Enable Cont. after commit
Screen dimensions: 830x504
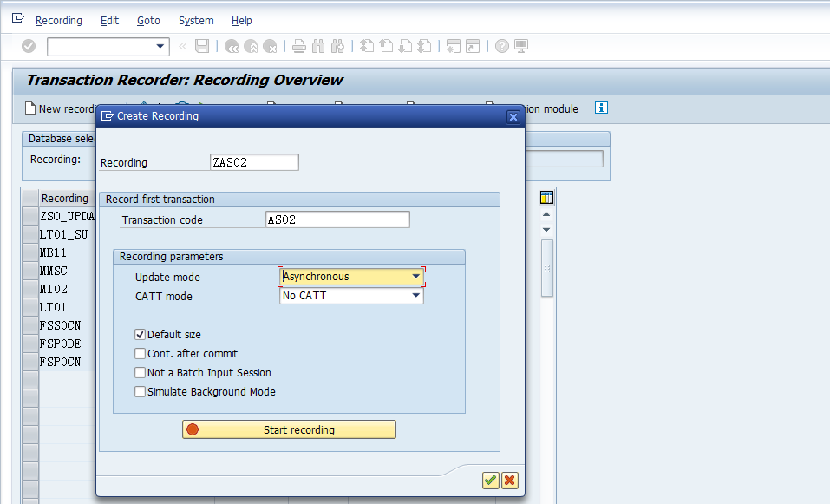[140, 353]
